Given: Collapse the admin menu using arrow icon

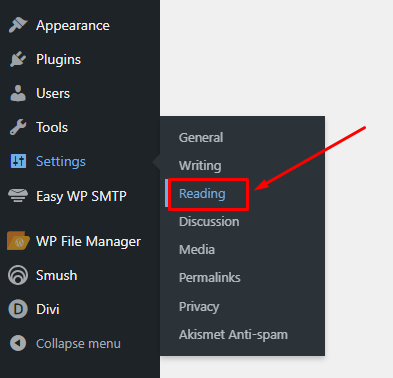Looking at the screenshot, I should pos(18,343).
